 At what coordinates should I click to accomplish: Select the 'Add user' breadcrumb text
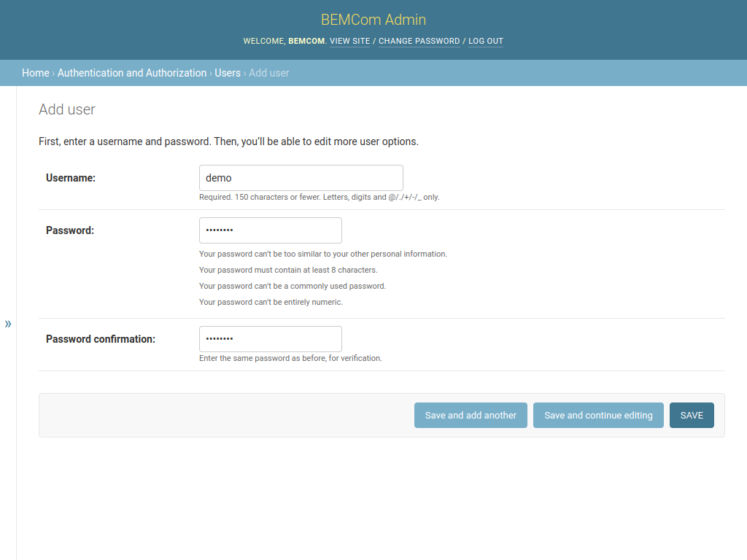(x=269, y=73)
